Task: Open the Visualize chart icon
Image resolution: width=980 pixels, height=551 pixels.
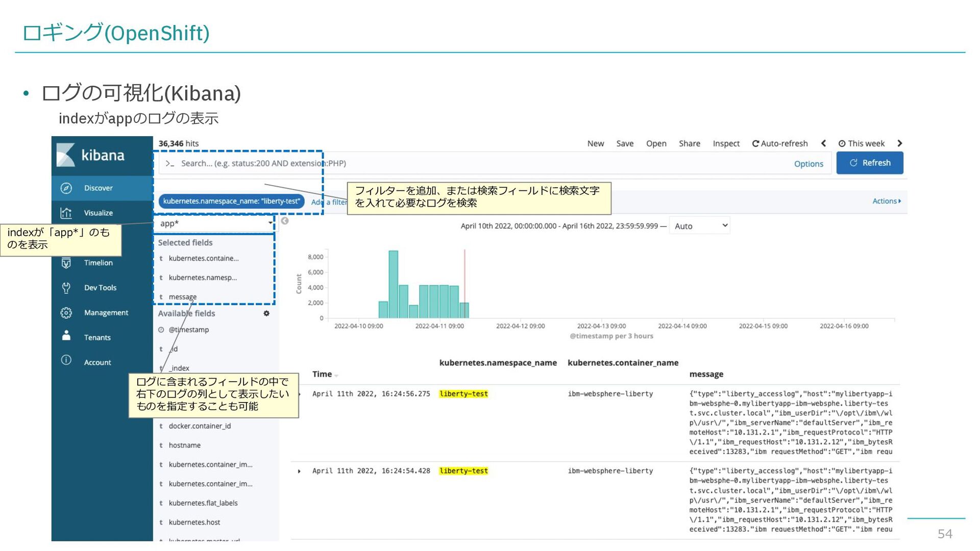Action: pyautogui.click(x=66, y=213)
